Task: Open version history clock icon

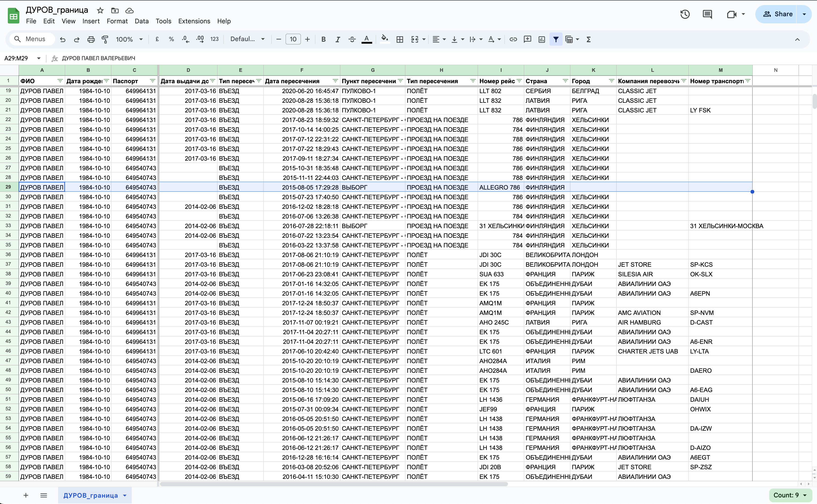Action: (x=685, y=14)
